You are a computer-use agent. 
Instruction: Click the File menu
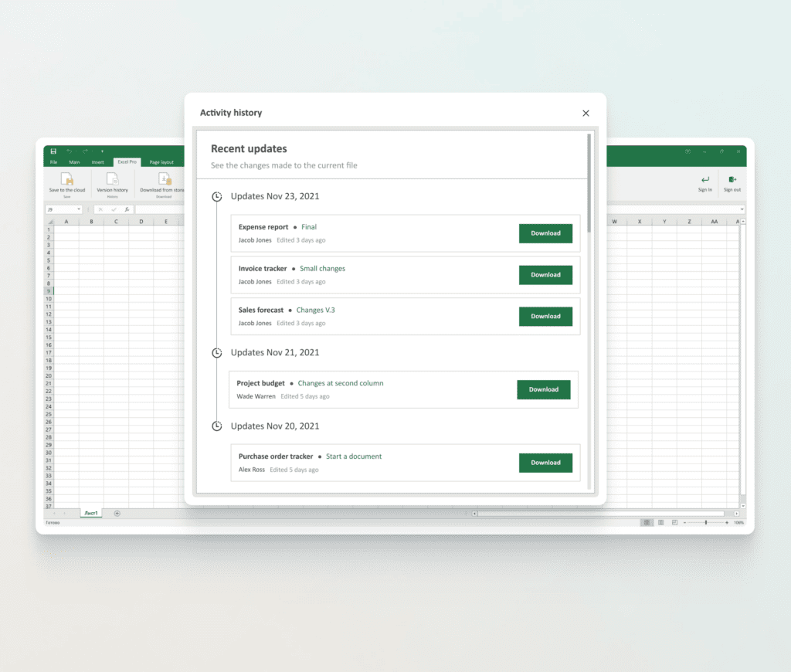point(54,162)
